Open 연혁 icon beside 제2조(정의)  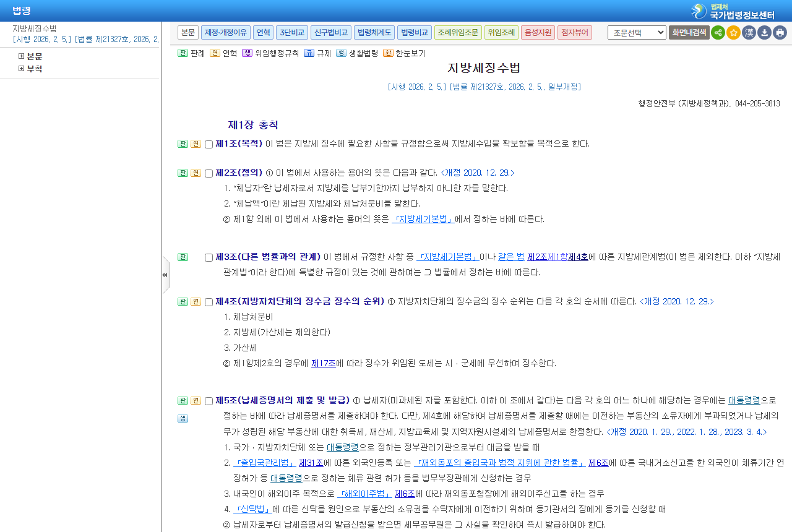pyautogui.click(x=196, y=173)
